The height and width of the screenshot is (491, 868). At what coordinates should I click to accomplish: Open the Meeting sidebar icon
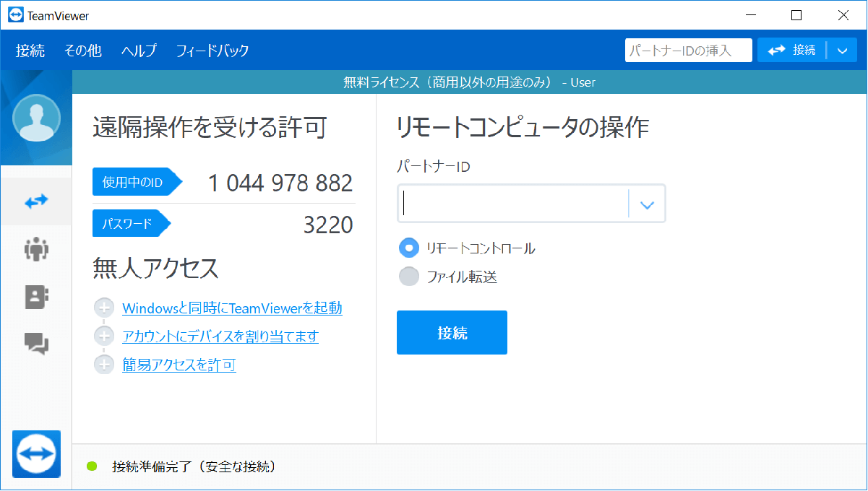pyautogui.click(x=36, y=249)
